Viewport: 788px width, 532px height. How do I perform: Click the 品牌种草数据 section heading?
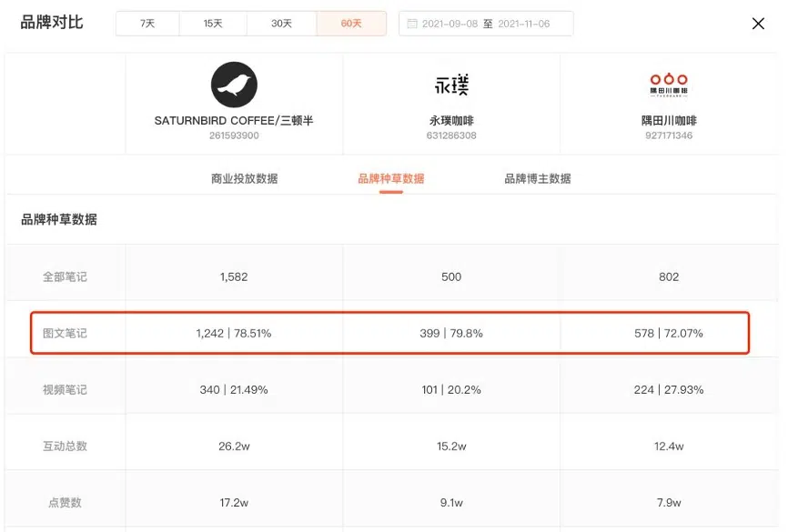(x=59, y=219)
